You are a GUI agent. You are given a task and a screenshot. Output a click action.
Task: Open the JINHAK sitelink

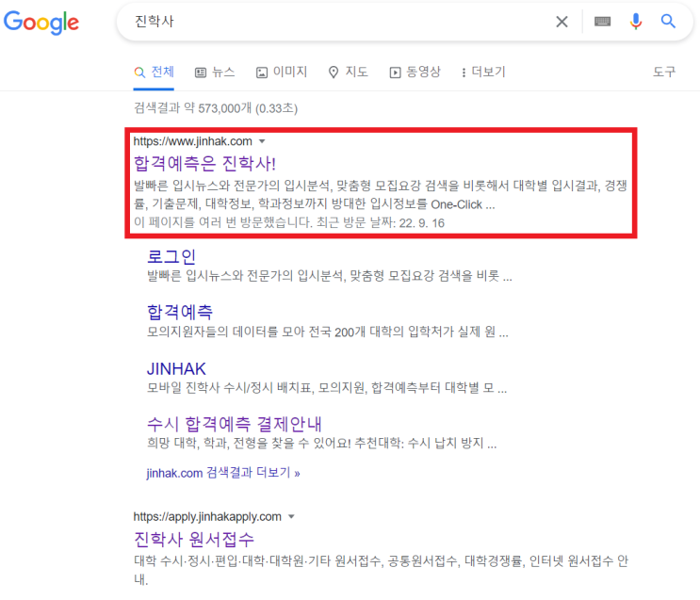pyautogui.click(x=176, y=368)
